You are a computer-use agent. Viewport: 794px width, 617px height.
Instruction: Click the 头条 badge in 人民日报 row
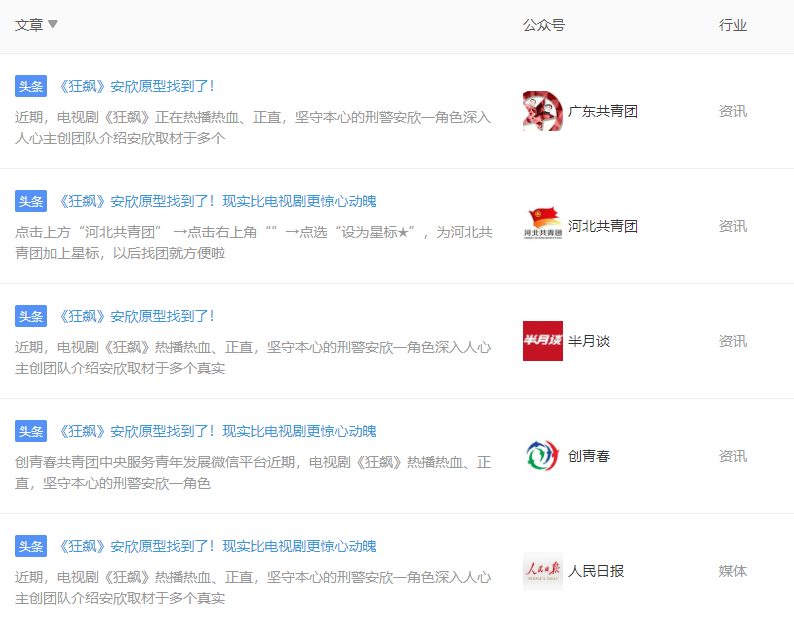pyautogui.click(x=31, y=546)
